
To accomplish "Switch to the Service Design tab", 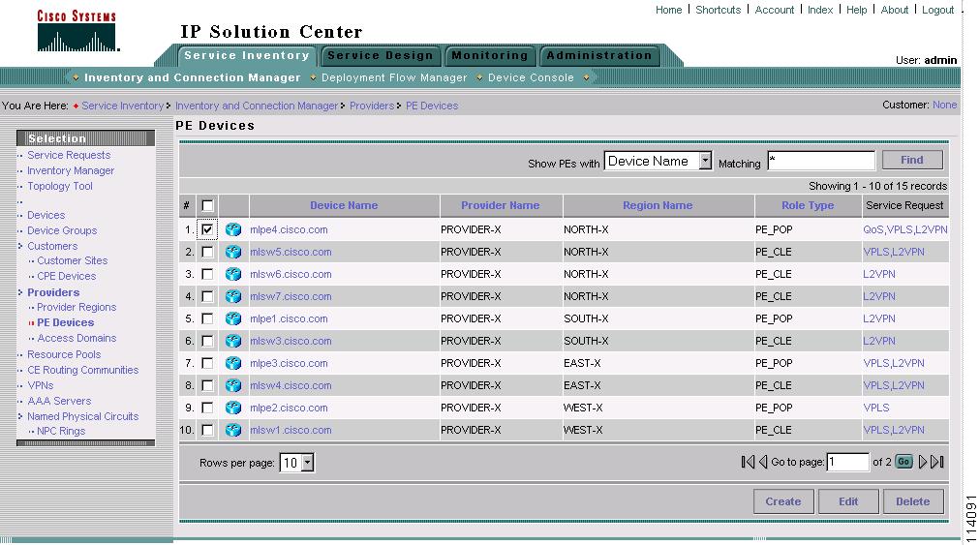I will coord(380,55).
